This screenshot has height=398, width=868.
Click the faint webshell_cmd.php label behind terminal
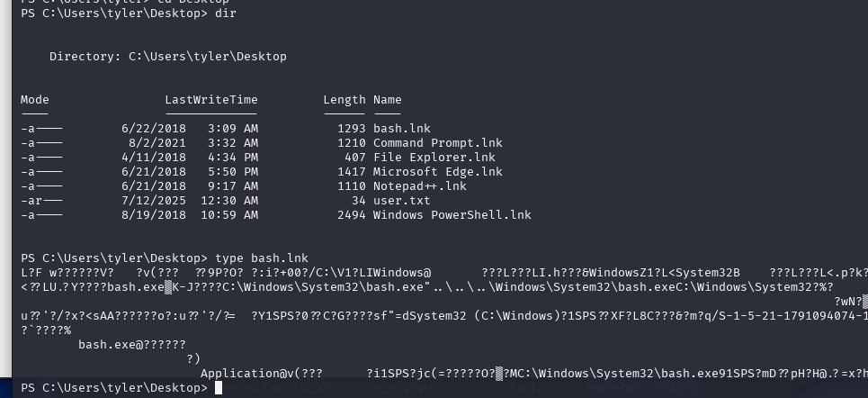645,387
